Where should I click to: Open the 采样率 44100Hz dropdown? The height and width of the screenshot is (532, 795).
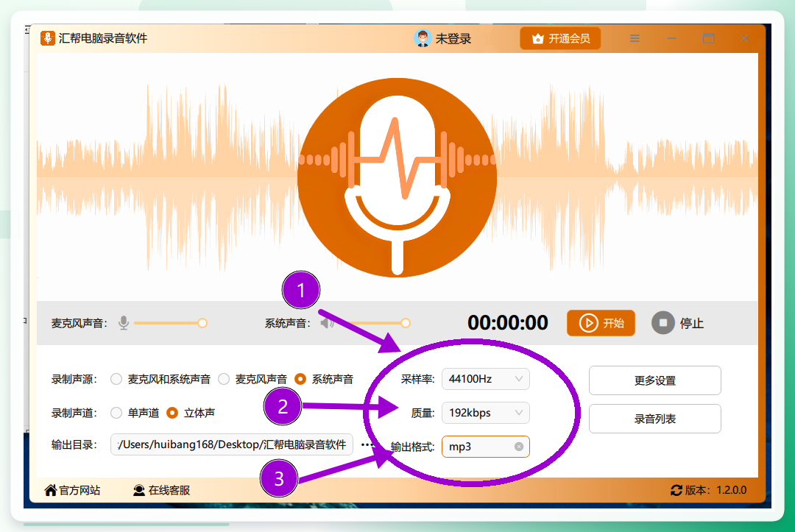486,379
